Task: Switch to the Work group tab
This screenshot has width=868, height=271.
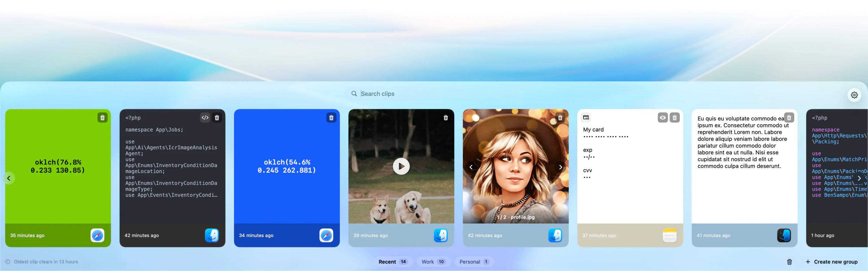Action: [433, 262]
